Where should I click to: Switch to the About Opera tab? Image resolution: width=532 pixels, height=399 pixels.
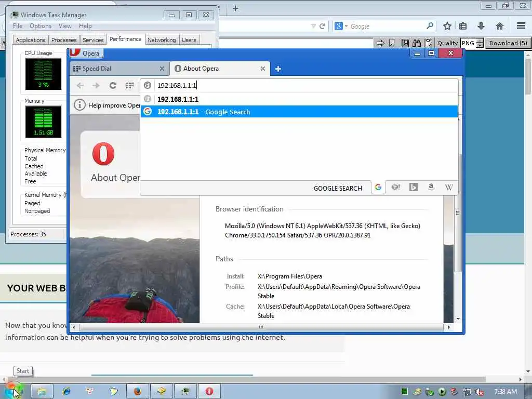pyautogui.click(x=220, y=69)
